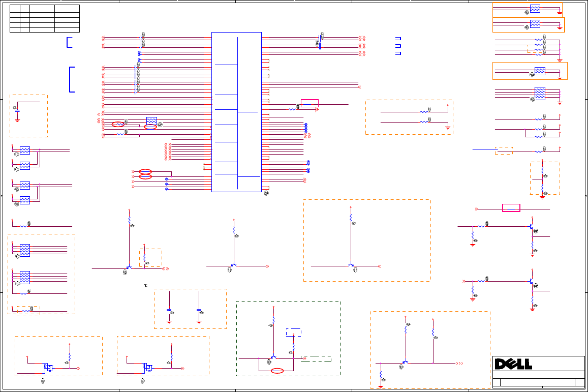This screenshot has height=392, width=588.
Task: Click orange dashed box with two horizontal resistors
Action: tap(409, 117)
